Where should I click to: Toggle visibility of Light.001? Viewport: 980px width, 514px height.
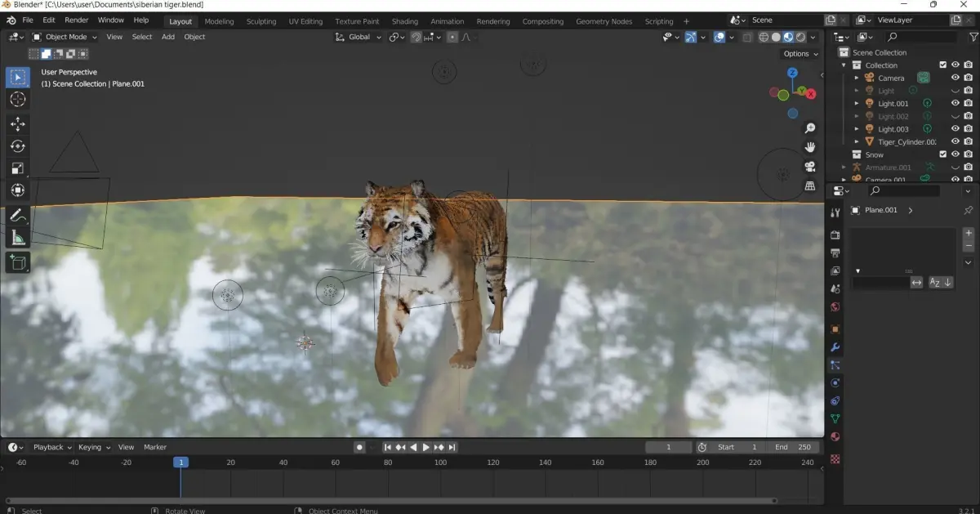[x=955, y=104]
